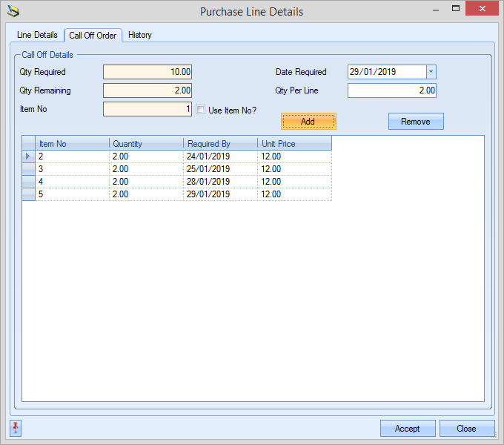Select the row header for item 5
Image resolution: width=504 pixels, height=445 pixels.
(29, 194)
